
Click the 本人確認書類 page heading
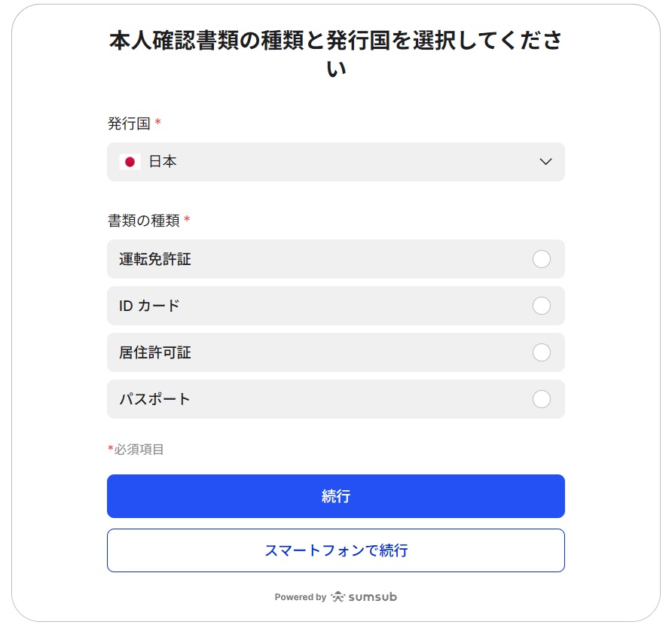(x=335, y=53)
